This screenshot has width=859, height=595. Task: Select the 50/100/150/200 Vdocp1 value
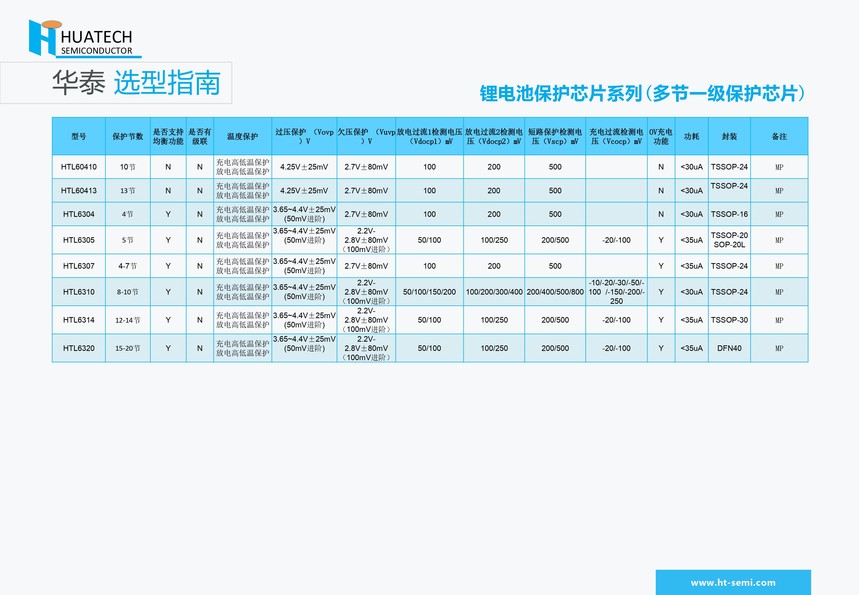point(430,292)
